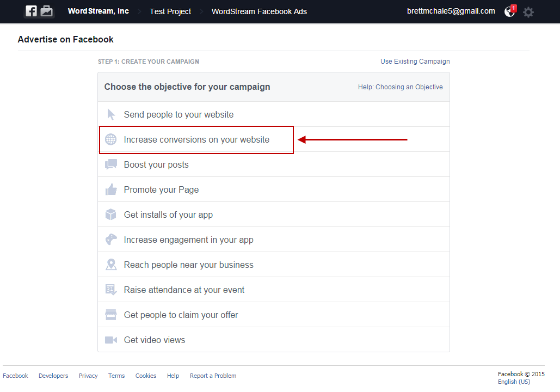Choose 'Get video views' objective
The width and height of the screenshot is (560, 392).
pos(274,340)
